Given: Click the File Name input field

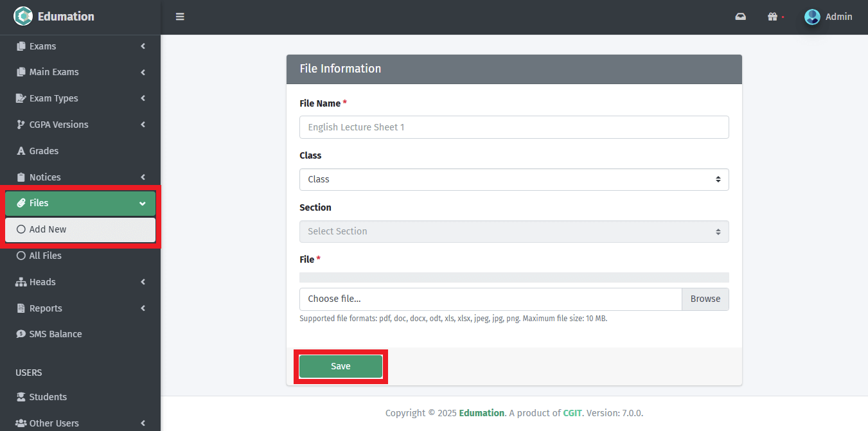Looking at the screenshot, I should [x=514, y=127].
